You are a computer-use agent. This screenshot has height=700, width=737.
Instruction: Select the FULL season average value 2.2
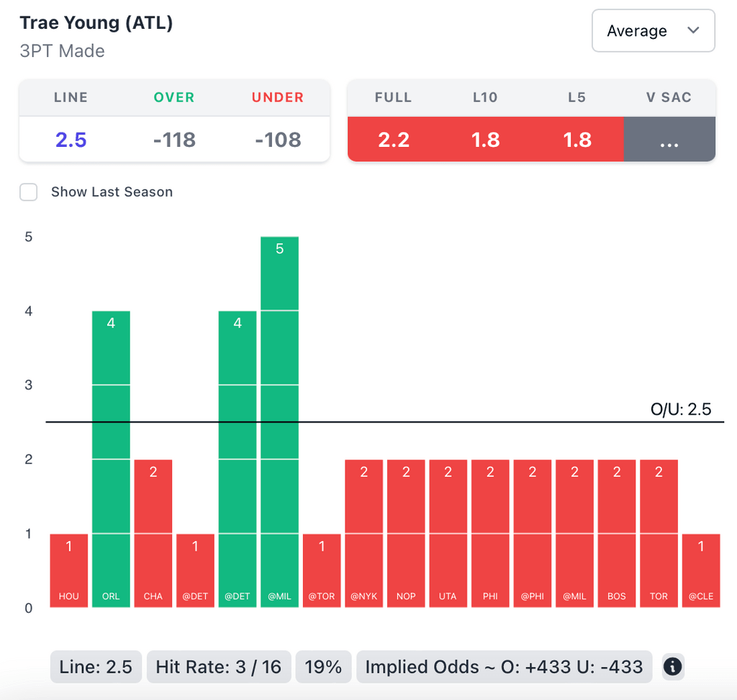(x=394, y=140)
